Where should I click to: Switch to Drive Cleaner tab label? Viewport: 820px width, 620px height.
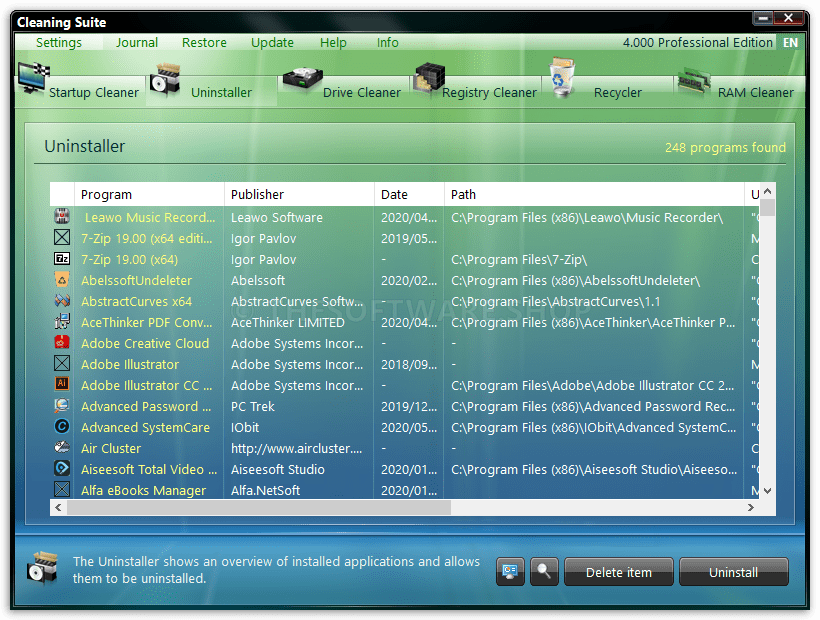click(x=361, y=93)
